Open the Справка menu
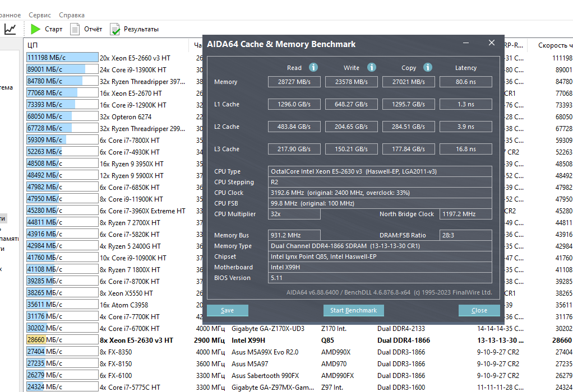 coord(72,15)
